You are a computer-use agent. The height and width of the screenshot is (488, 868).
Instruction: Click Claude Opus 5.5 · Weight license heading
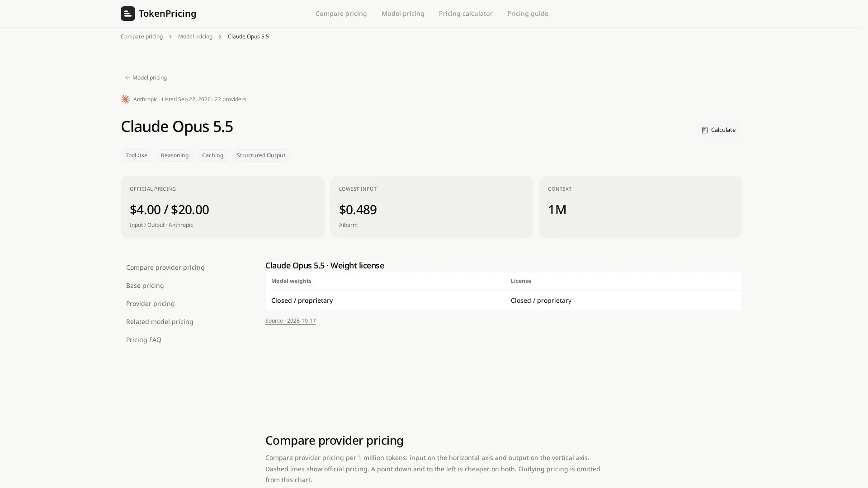click(x=325, y=266)
